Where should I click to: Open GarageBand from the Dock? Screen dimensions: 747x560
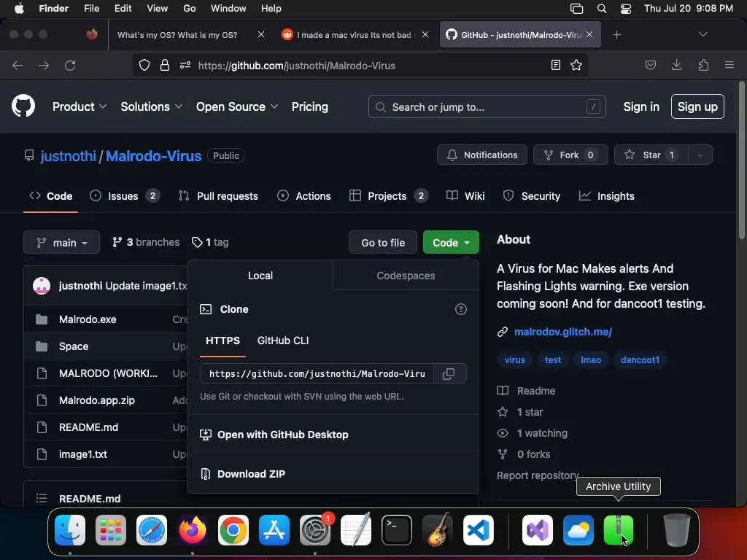438,530
